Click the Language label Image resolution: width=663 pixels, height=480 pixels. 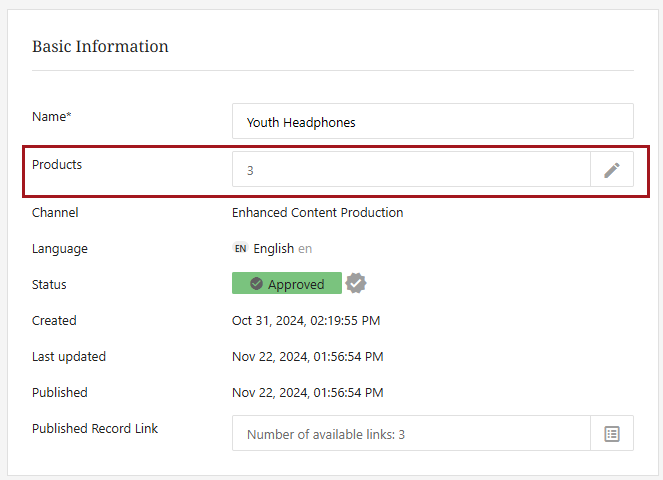point(60,248)
